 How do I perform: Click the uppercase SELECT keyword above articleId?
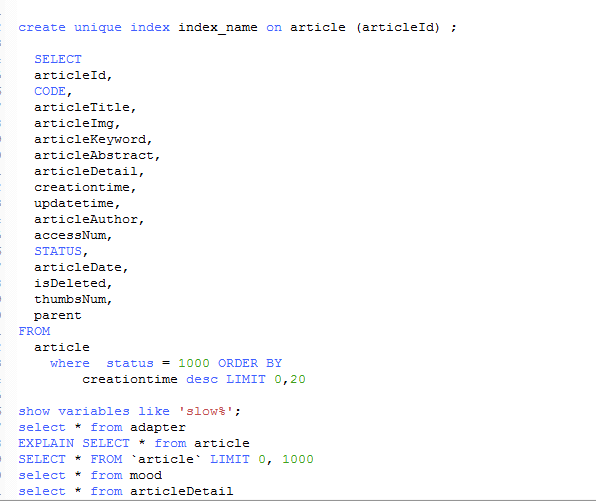click(58, 59)
